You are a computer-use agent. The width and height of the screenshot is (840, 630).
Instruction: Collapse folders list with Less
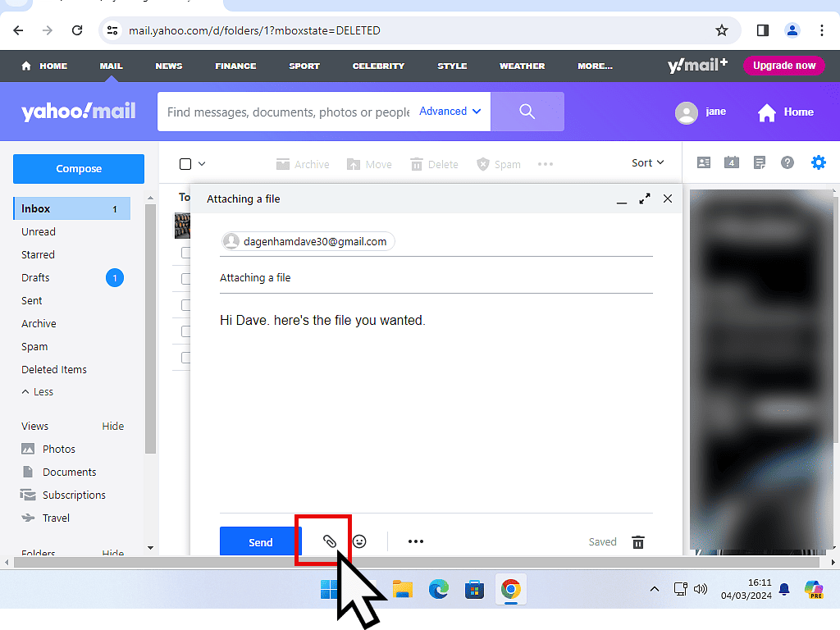point(38,392)
